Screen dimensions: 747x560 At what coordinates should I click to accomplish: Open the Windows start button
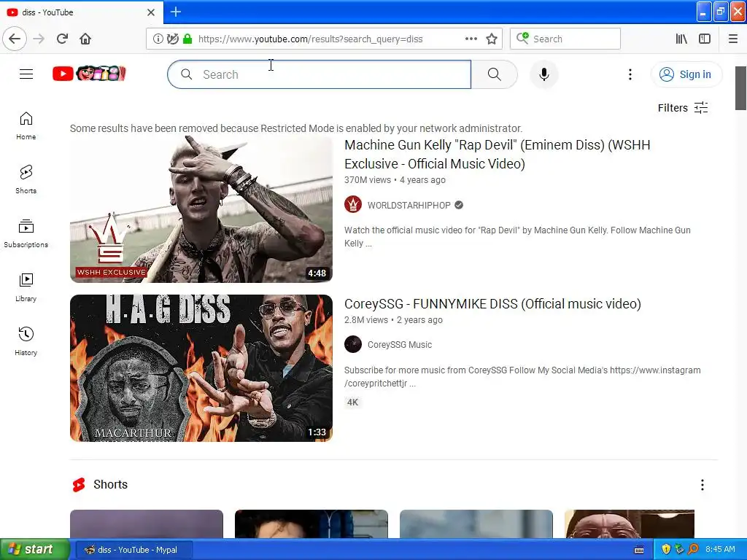click(x=34, y=550)
